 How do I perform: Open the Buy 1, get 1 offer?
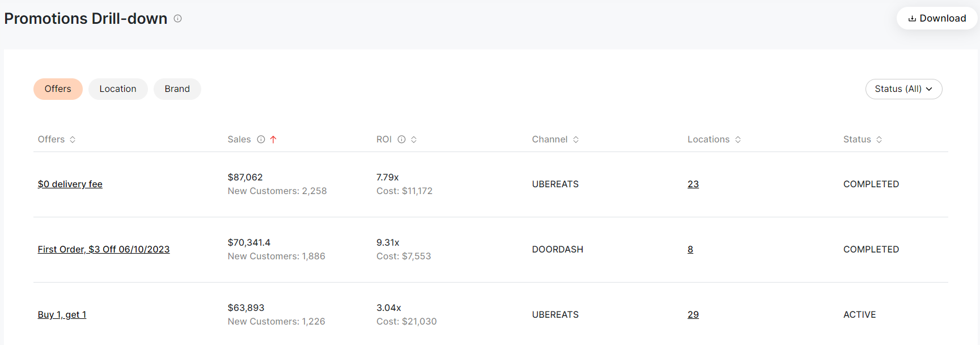point(62,315)
